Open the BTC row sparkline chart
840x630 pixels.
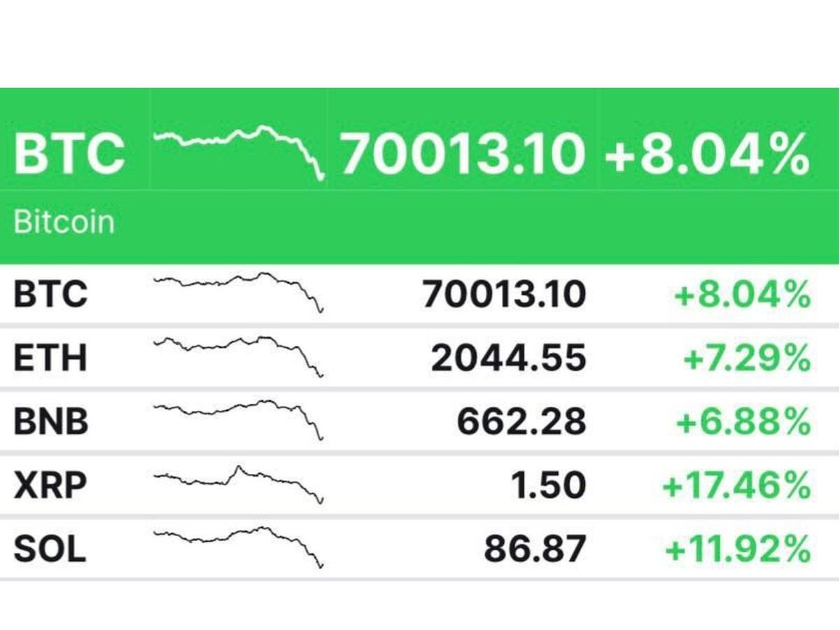(238, 292)
